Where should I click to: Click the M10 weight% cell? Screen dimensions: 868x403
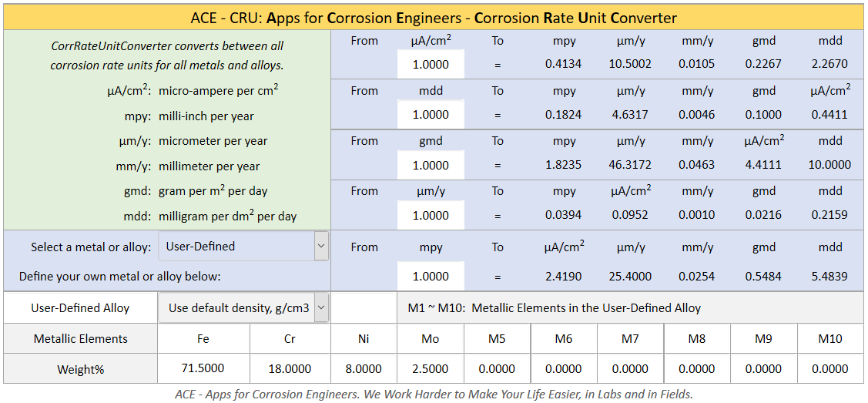pos(830,369)
